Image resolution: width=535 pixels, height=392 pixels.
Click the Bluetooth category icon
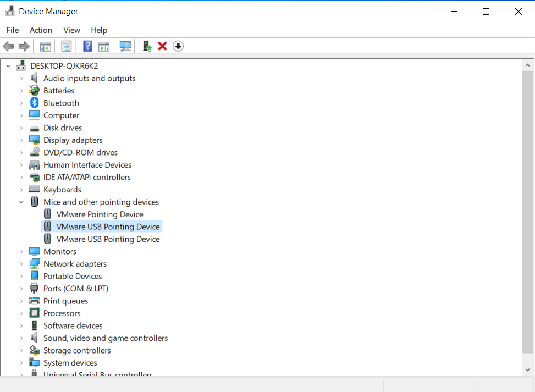click(35, 103)
